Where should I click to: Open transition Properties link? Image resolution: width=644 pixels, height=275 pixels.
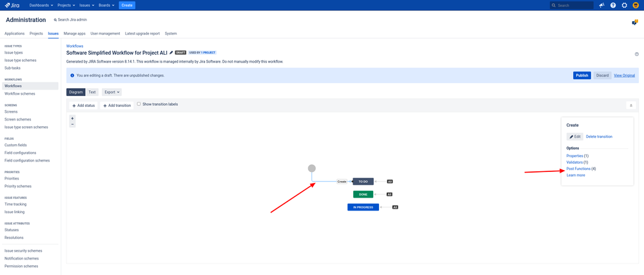[574, 156]
